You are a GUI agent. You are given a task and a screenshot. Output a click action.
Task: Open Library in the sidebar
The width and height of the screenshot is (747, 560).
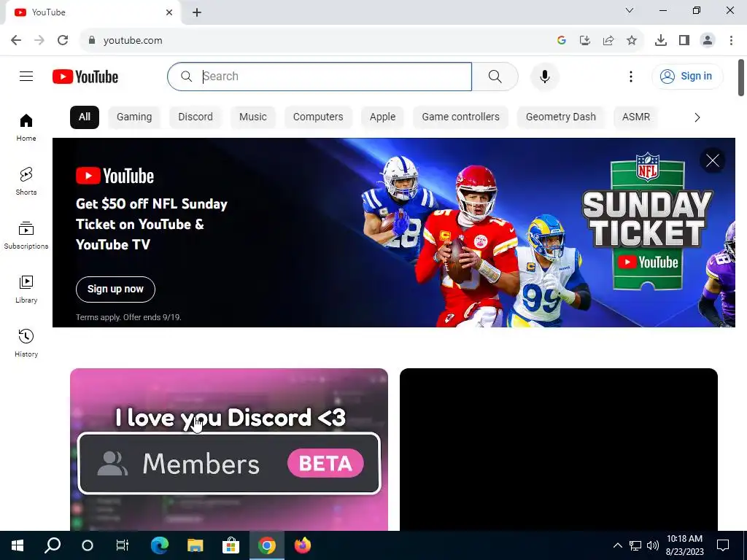click(x=26, y=289)
